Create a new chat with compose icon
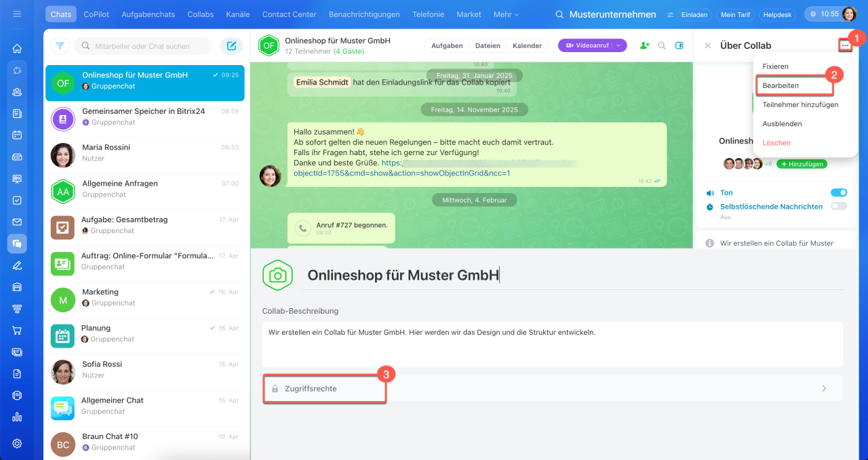 (231, 46)
